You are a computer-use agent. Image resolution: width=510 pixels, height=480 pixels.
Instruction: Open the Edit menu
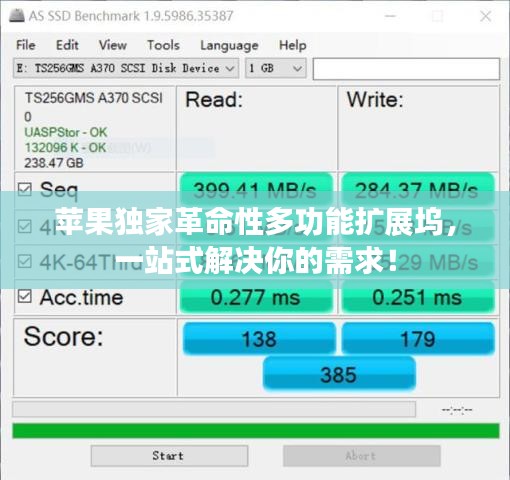tap(67, 45)
